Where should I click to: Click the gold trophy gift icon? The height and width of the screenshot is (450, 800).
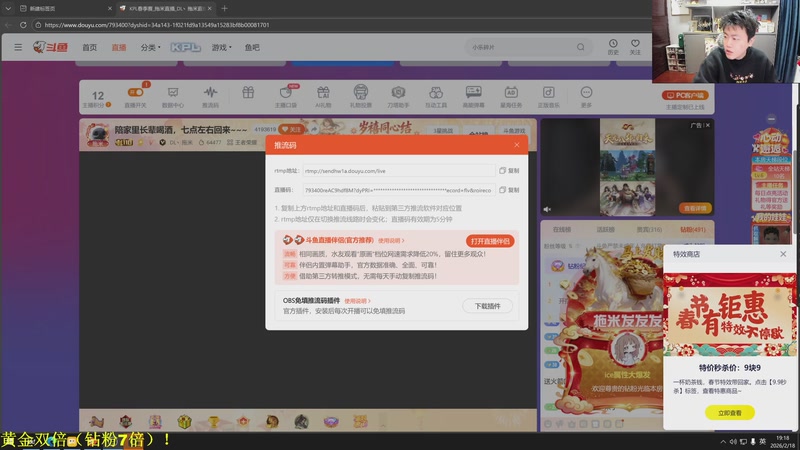pyautogui.click(x=213, y=422)
